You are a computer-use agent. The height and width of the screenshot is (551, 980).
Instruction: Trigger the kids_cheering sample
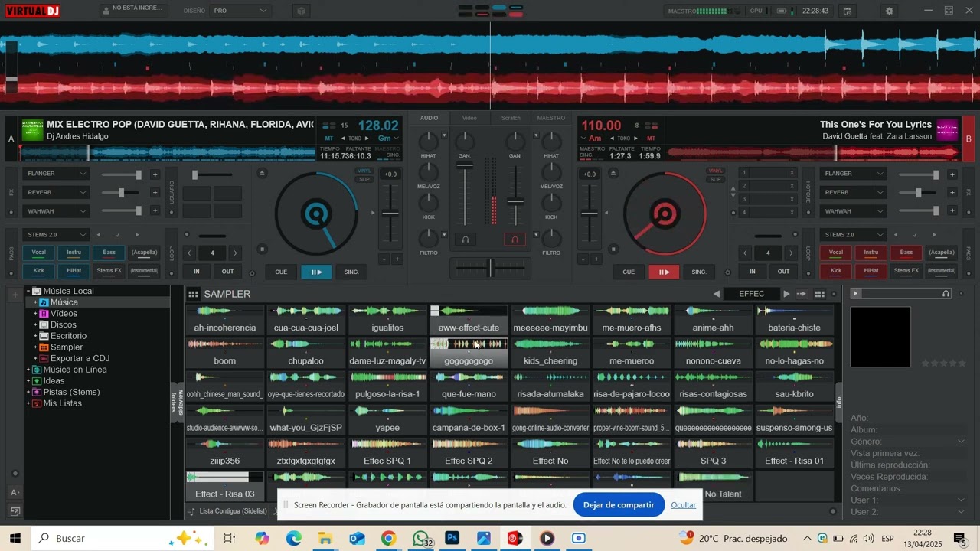click(x=550, y=353)
